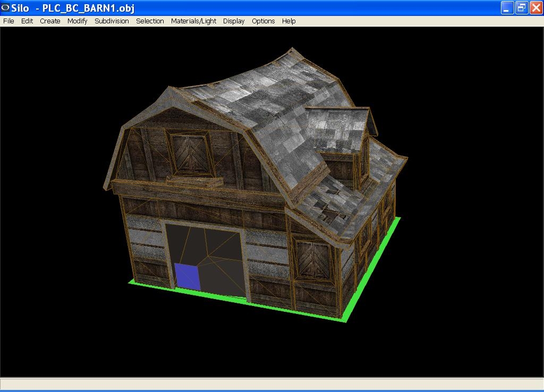Restore down the Silo window
Screen dimensions: 544x392
pyautogui.click(x=522, y=8)
